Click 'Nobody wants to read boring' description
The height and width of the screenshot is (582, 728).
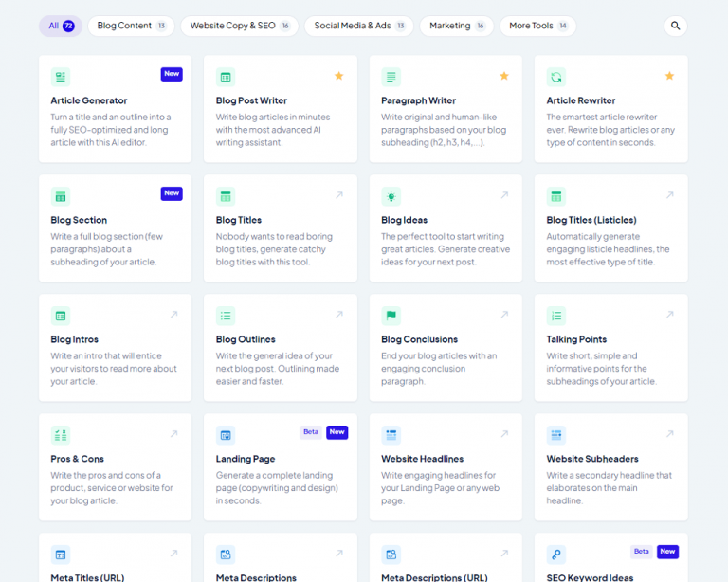pos(274,237)
